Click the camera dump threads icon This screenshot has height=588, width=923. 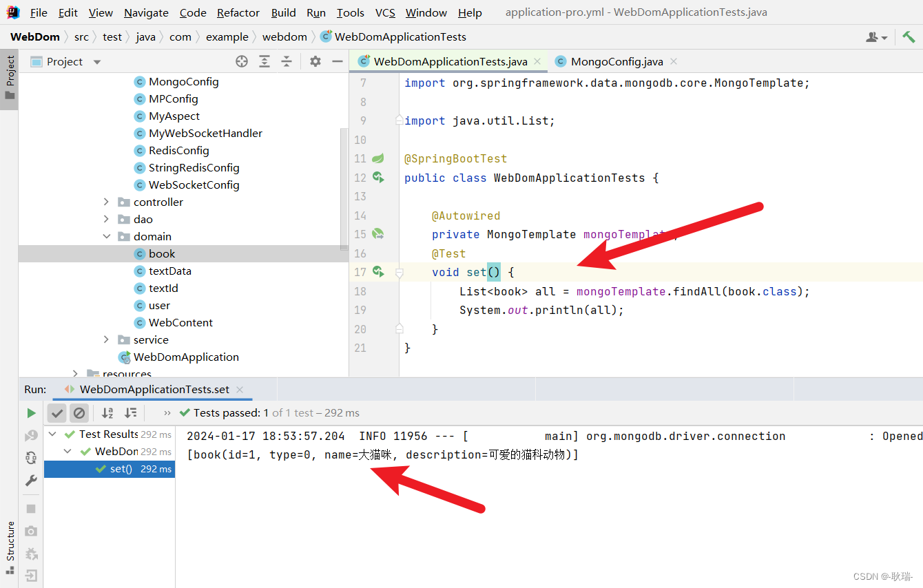[x=31, y=531]
